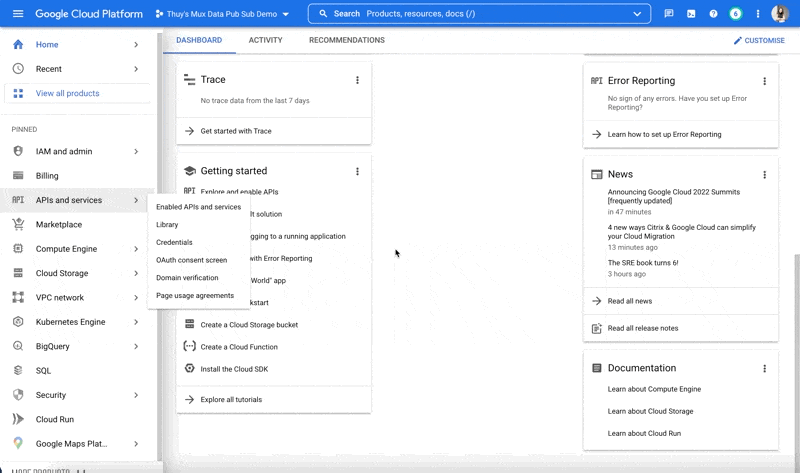Image resolution: width=800 pixels, height=473 pixels.
Task: Open Google Maps Platform pin icon
Action: tap(18, 443)
